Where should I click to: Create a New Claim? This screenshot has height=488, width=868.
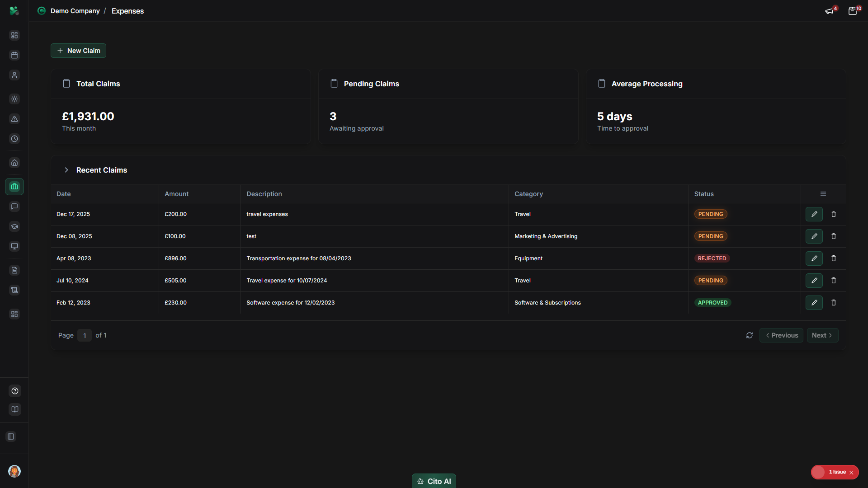tap(78, 51)
